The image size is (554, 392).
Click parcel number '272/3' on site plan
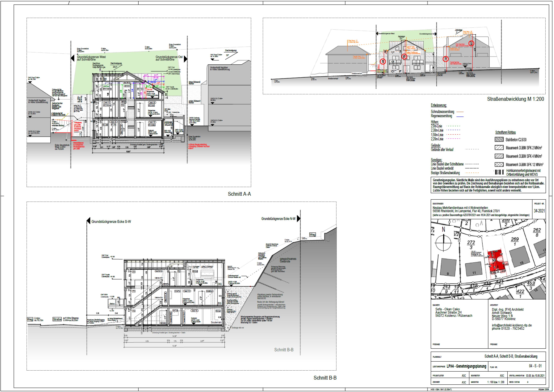point(471,245)
